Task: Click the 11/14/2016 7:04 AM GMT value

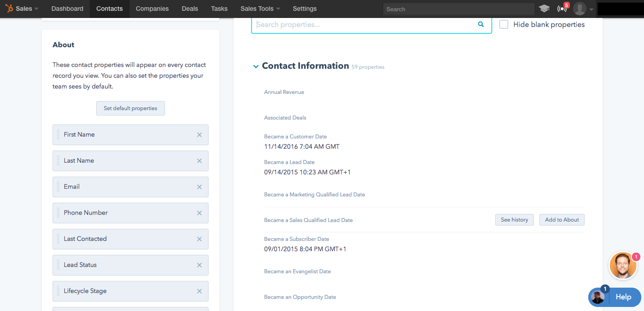Action: [302, 147]
